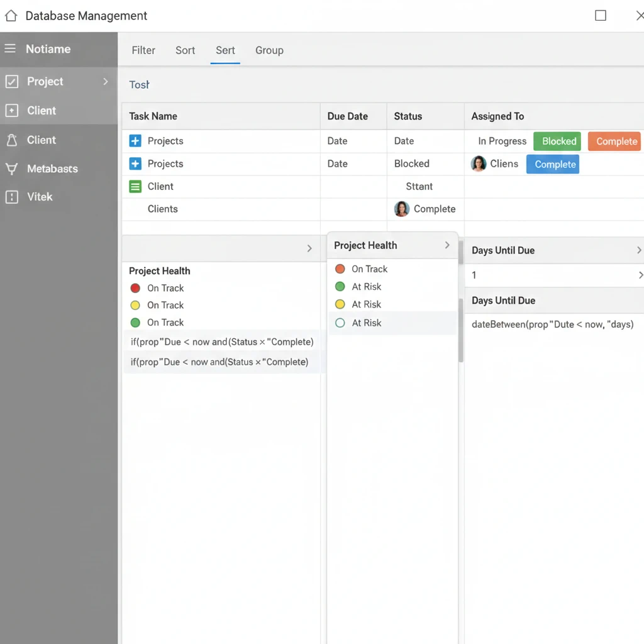Image resolution: width=644 pixels, height=644 pixels.
Task: Click the Project checkbox icon in sidebar
Action: [11, 81]
